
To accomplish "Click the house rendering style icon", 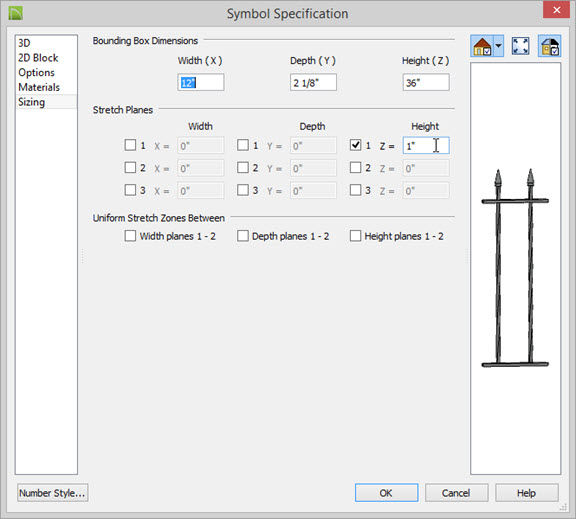I will [x=482, y=46].
